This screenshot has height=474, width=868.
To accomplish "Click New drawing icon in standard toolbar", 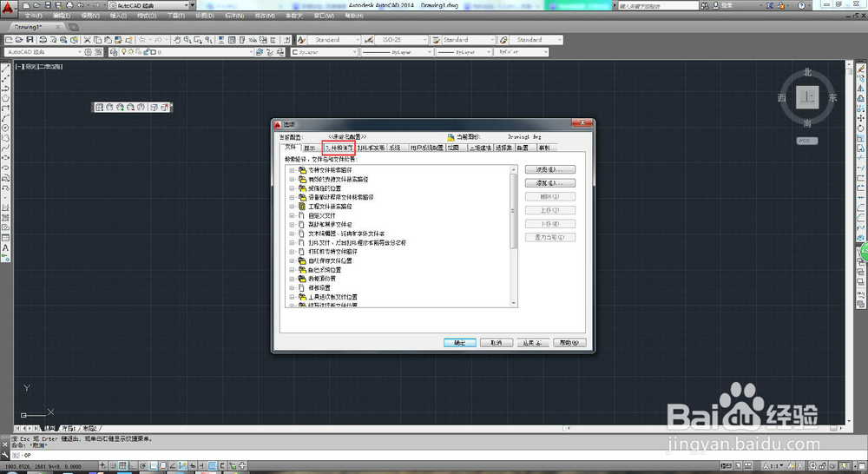I will pos(9,40).
